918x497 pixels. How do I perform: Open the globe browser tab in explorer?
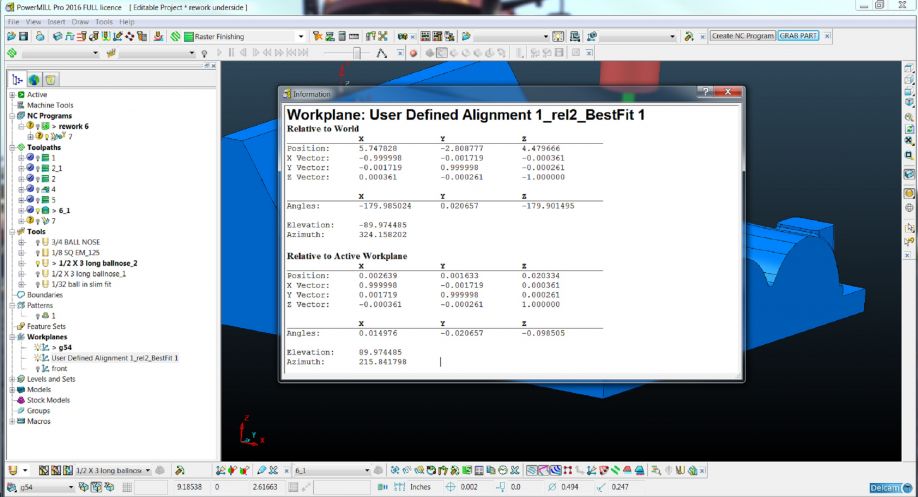click(34, 80)
